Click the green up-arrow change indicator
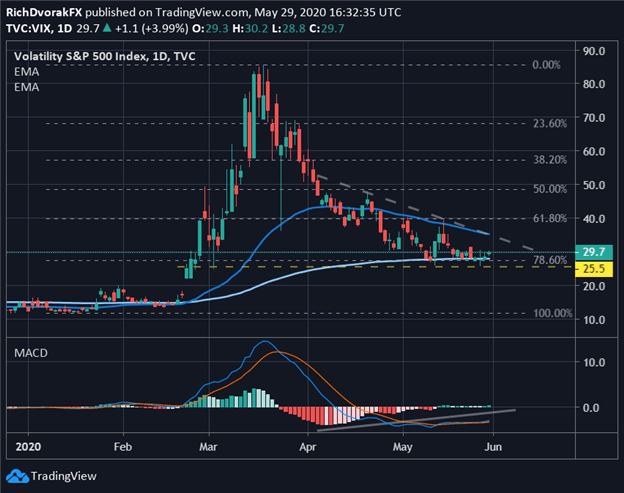The image size is (624, 493). 107,28
